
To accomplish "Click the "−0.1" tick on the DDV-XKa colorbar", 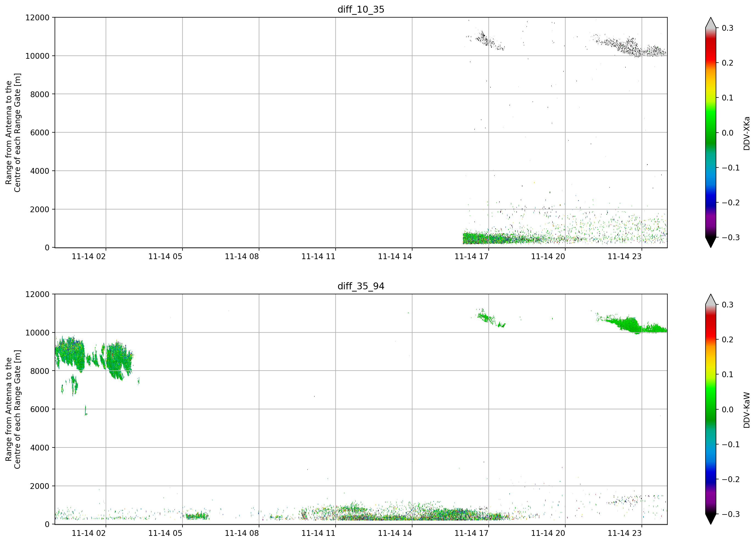I will pos(731,168).
